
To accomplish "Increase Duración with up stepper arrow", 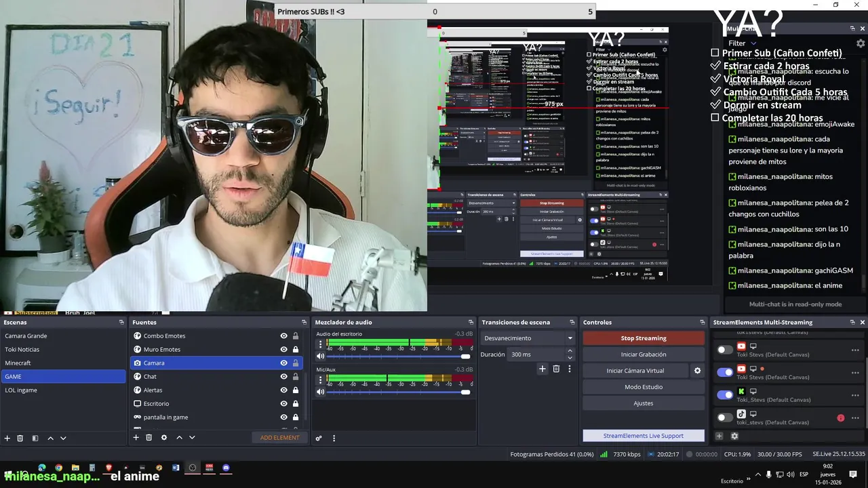I will pyautogui.click(x=570, y=351).
